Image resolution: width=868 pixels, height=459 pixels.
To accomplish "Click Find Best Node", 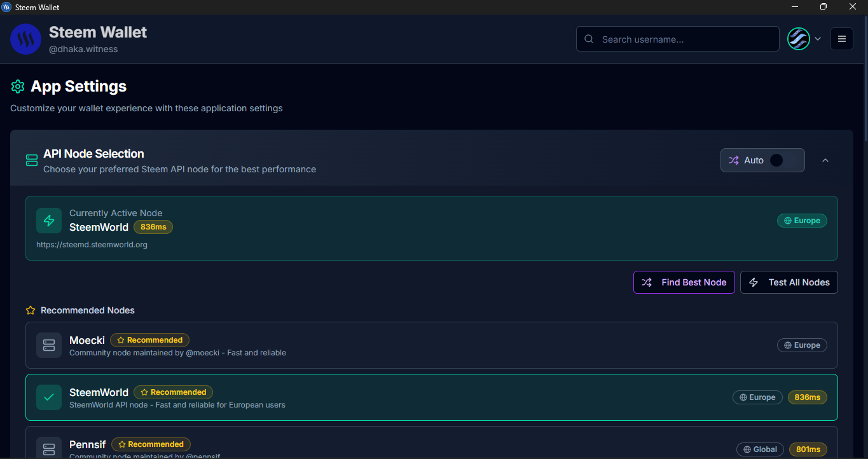I will click(x=684, y=282).
